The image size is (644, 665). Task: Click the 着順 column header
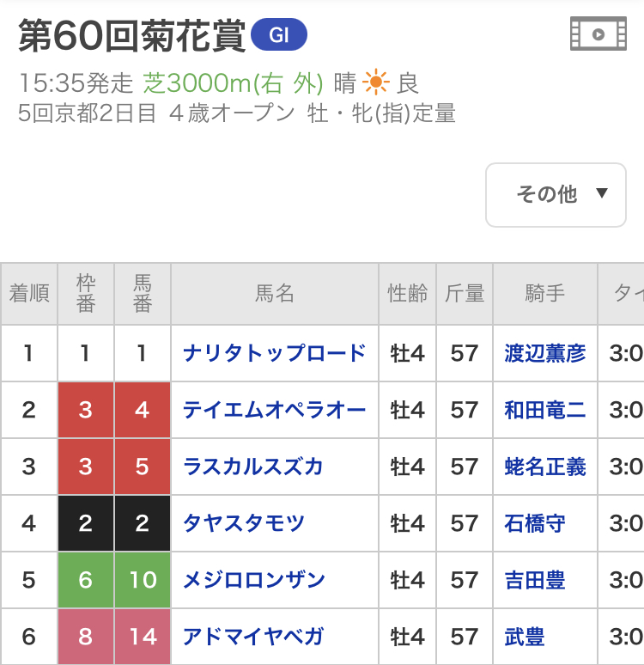29,294
